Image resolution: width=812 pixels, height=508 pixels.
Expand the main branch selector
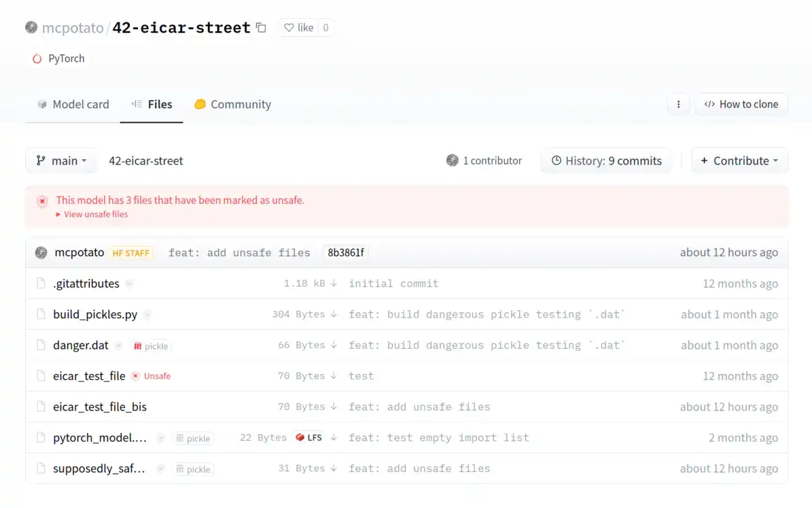click(x=61, y=161)
